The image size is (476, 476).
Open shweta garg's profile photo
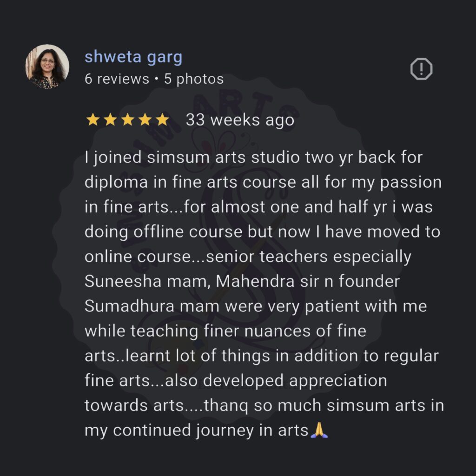pyautogui.click(x=47, y=66)
